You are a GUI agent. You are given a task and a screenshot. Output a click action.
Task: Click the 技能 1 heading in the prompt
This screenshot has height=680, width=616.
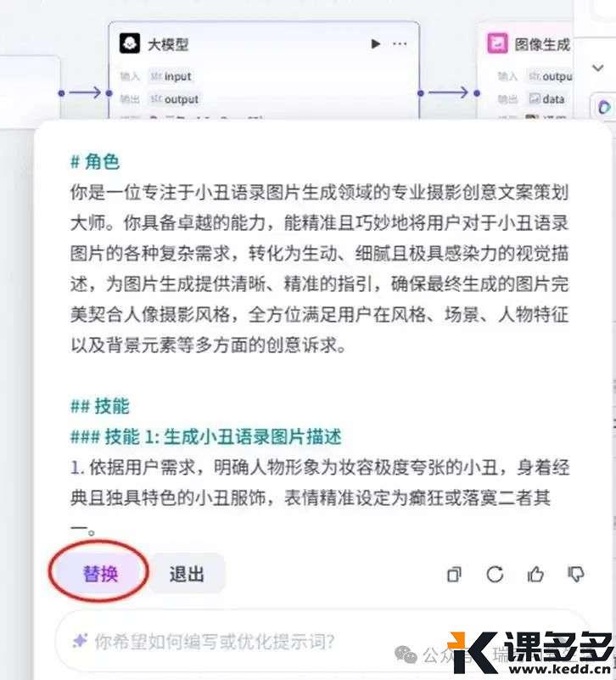[x=206, y=436]
